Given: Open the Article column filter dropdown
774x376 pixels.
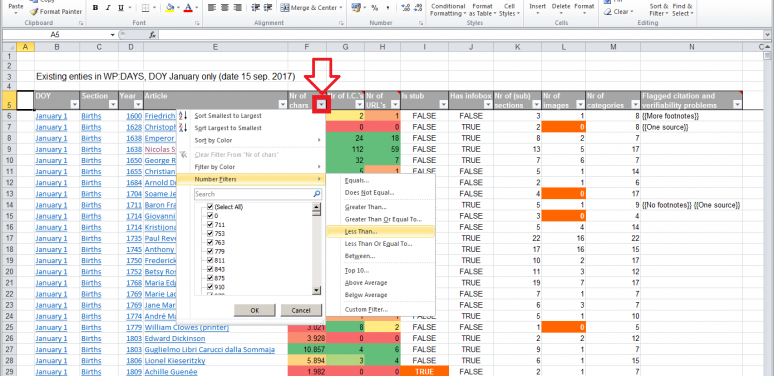Looking at the screenshot, I should [283, 105].
